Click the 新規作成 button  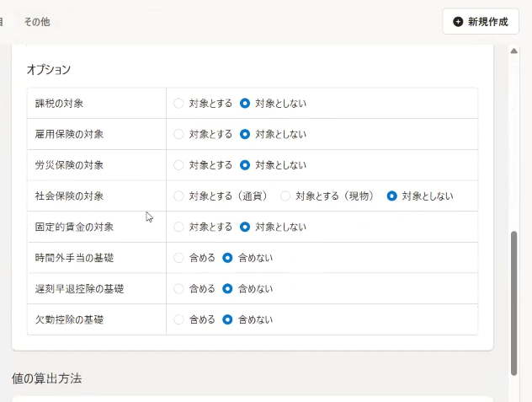[x=481, y=22]
